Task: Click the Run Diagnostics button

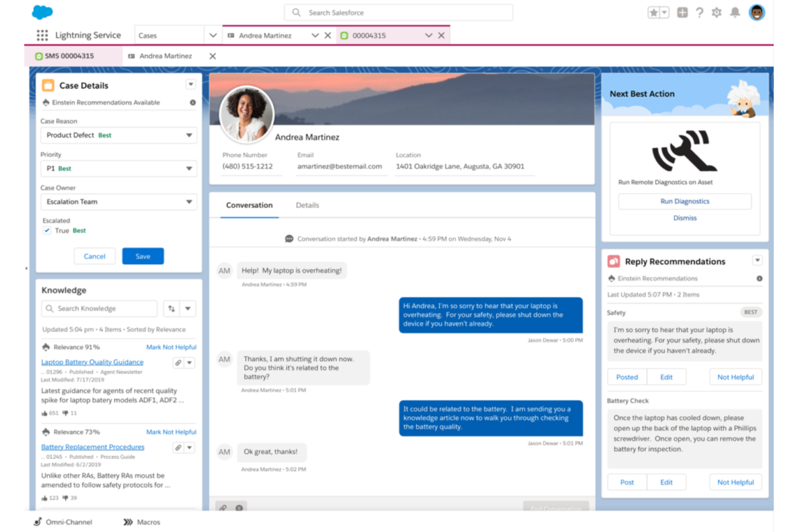Action: [x=685, y=201]
